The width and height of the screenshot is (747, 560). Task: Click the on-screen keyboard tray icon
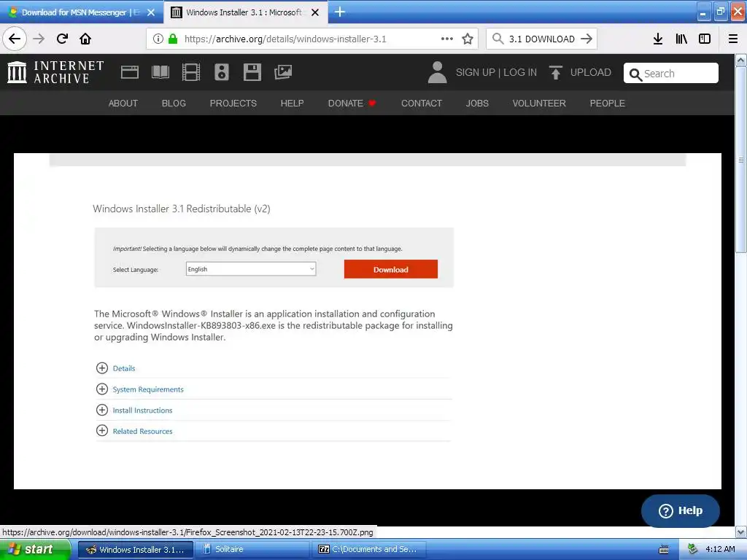coord(664,550)
